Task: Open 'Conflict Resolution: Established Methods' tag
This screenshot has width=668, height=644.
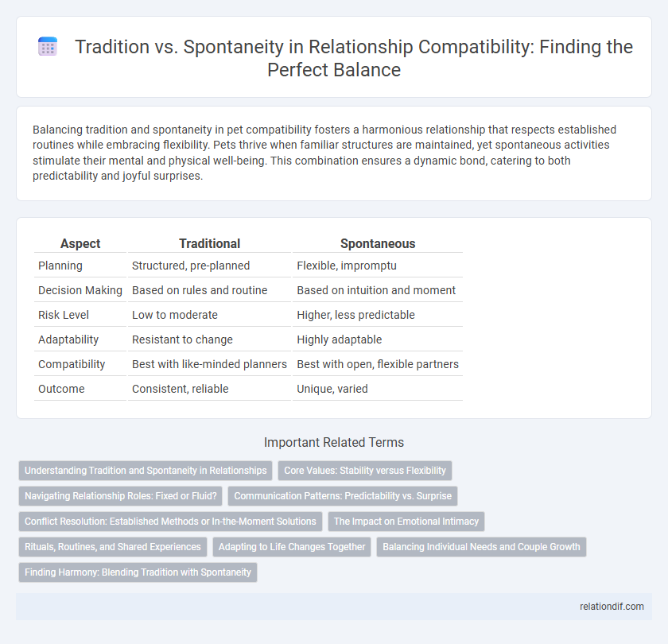Action: [x=169, y=522]
